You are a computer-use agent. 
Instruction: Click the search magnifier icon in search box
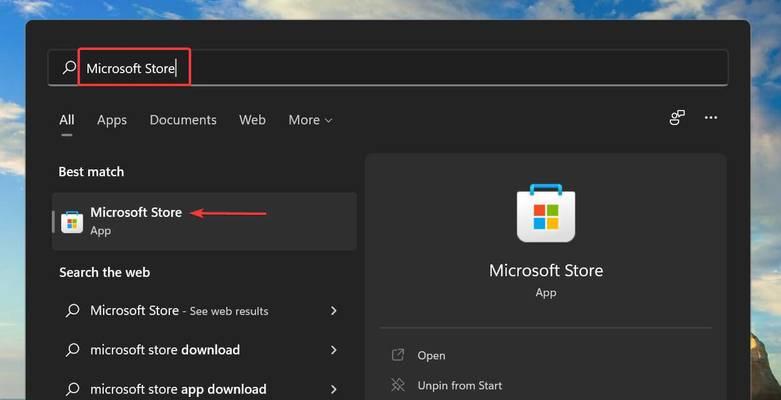[x=69, y=67]
